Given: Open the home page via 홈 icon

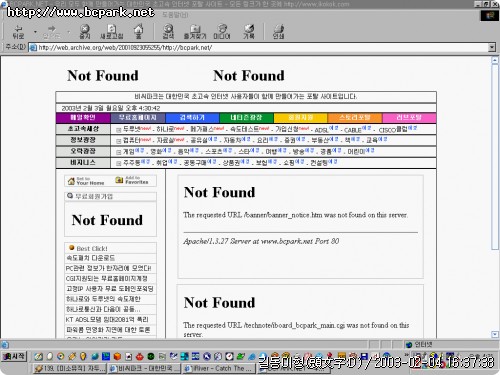Looking at the screenshot, I should 139,32.
